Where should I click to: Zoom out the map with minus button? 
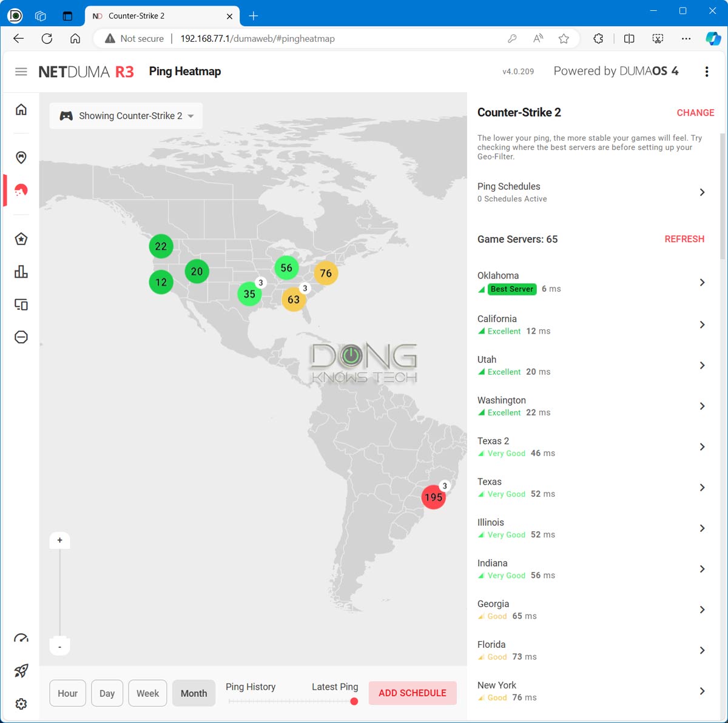[59, 647]
